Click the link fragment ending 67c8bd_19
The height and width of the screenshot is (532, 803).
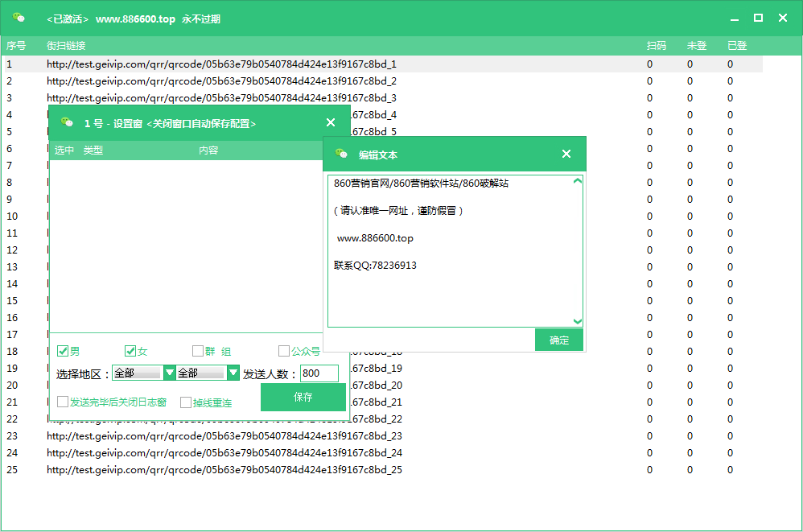pyautogui.click(x=377, y=368)
